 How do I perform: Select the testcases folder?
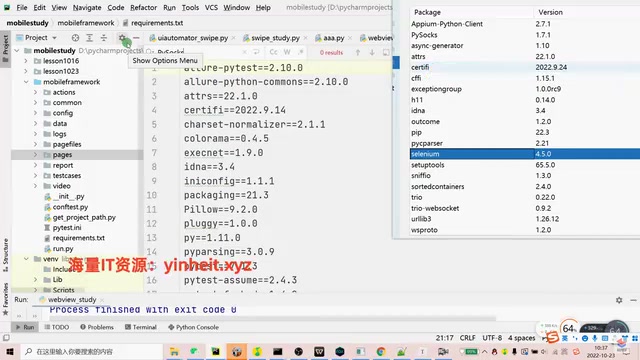[x=67, y=176]
